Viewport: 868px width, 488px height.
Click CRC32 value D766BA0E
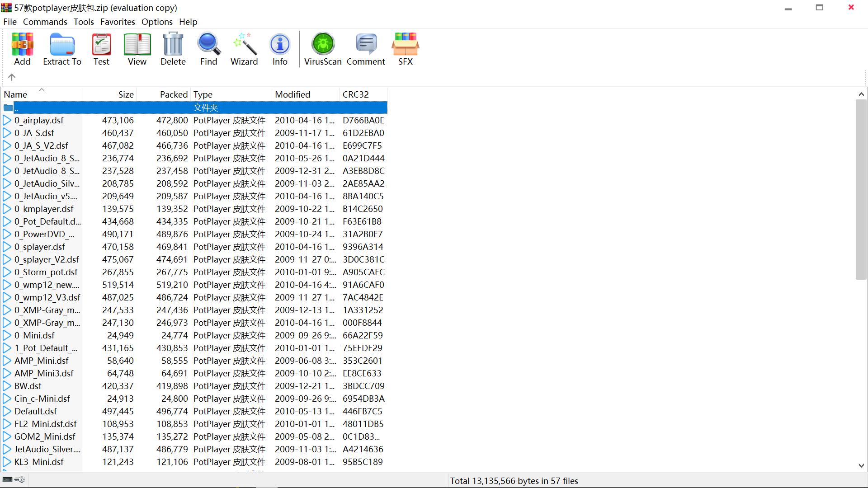[363, 120]
